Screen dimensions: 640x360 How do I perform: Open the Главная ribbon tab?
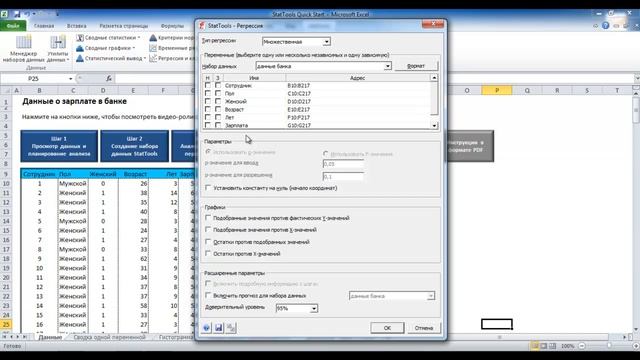[x=44, y=26]
